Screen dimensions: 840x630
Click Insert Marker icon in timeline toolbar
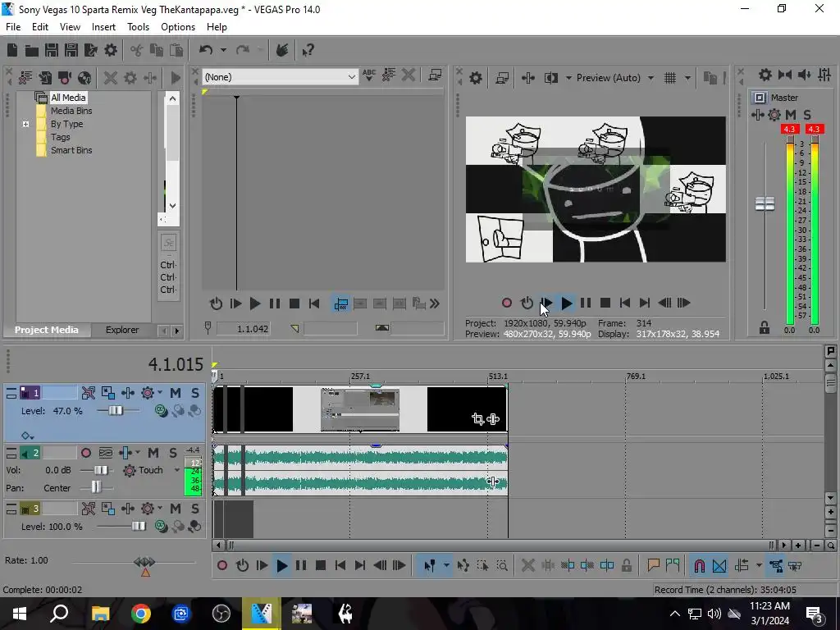[x=653, y=565]
